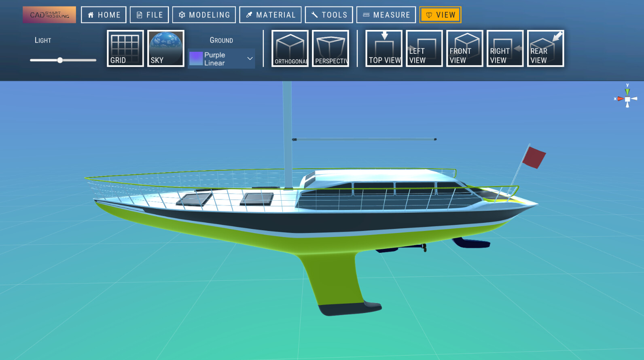Screen dimensions: 644x360
Task: Select the Front View icon
Action: pos(464,49)
